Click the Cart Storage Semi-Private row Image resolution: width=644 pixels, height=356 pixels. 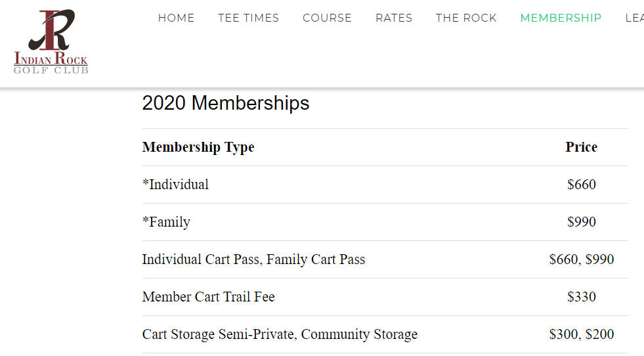click(385, 334)
